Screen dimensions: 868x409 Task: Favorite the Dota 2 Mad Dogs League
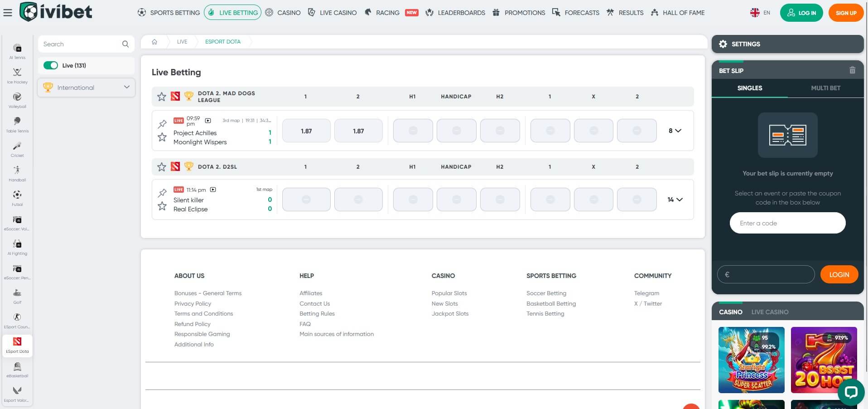point(161,97)
